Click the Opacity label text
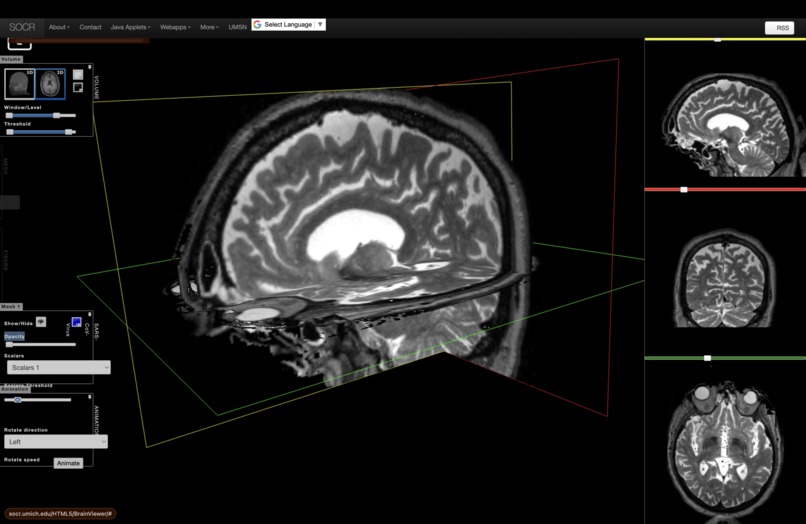Image resolution: width=806 pixels, height=524 pixels. pyautogui.click(x=14, y=336)
